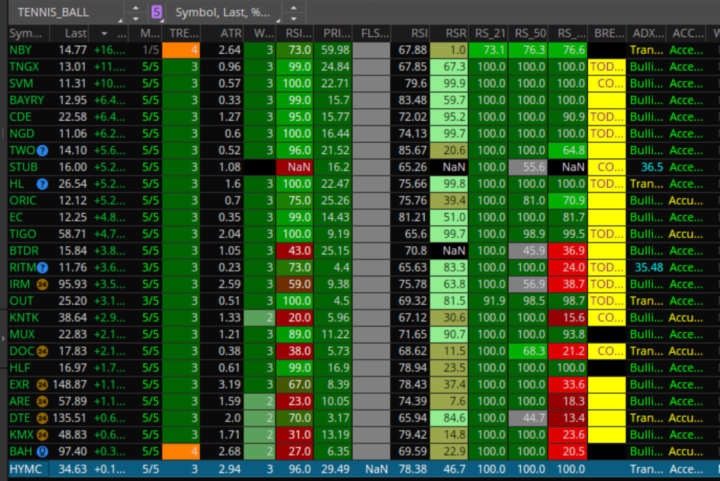The width and height of the screenshot is (720, 481).
Task: Click the purple 5 symbol link icon
Action: point(157,12)
